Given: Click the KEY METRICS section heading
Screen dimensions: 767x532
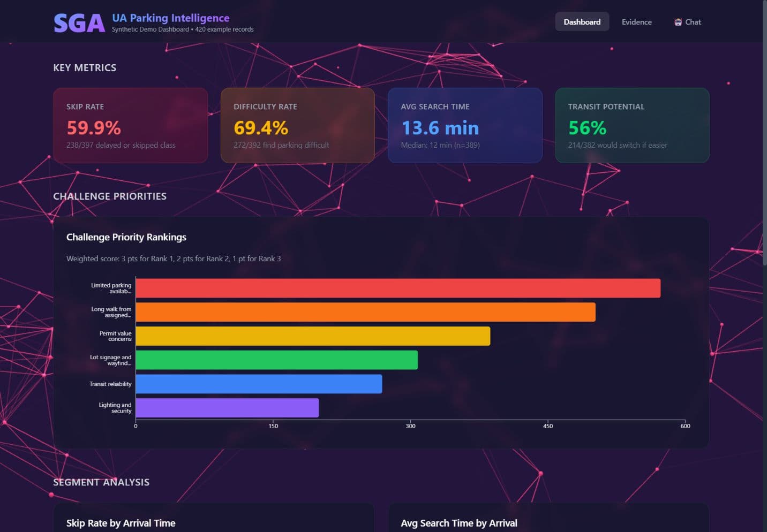Looking at the screenshot, I should 85,67.
